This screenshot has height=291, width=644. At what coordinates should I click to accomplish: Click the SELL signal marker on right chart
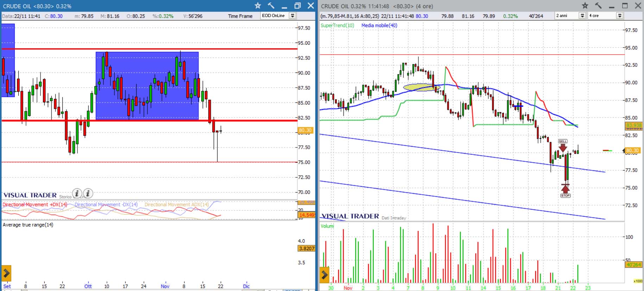(x=563, y=145)
